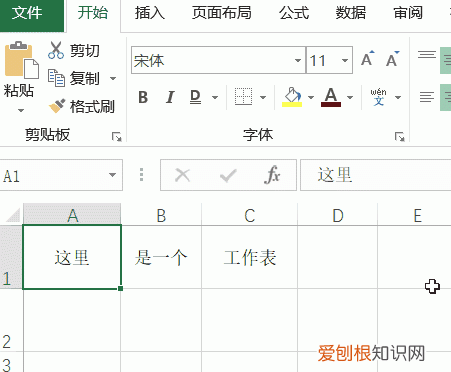Expand the font size dropdown
The image size is (451, 372).
(x=345, y=60)
